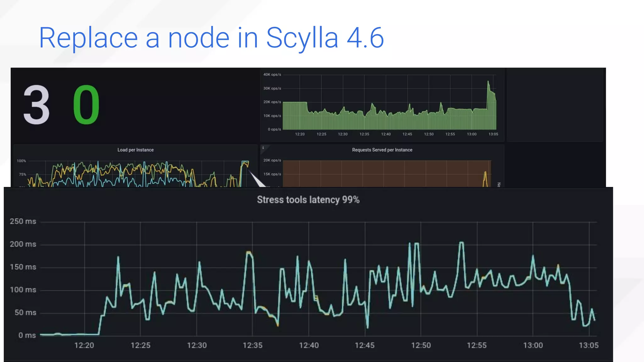644x362 pixels.
Task: Open Stress tools latency 99% title menu
Action: click(x=308, y=200)
